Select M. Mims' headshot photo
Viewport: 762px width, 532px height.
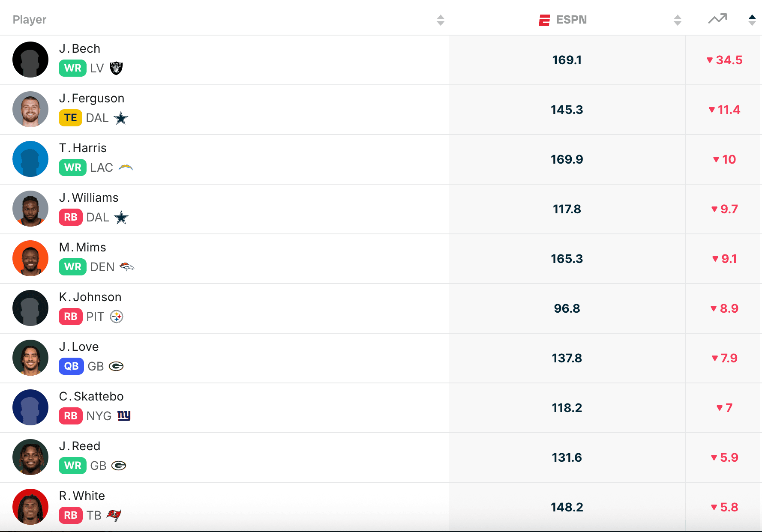(30, 258)
